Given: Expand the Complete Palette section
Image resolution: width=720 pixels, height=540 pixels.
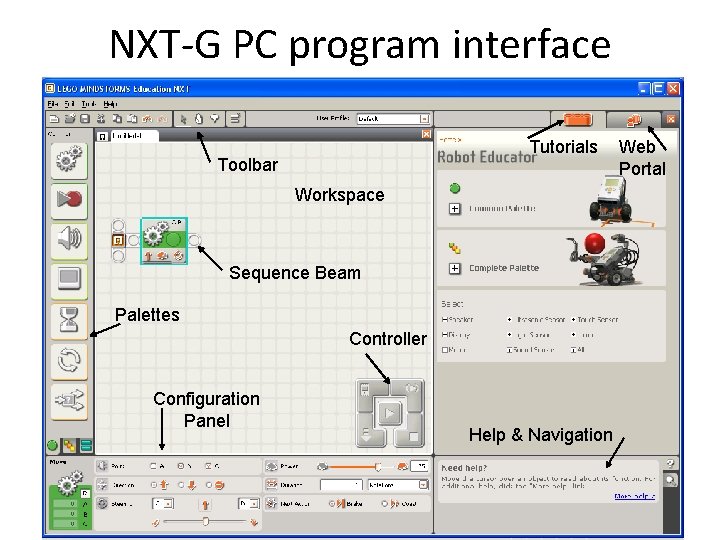Looking at the screenshot, I should point(455,269).
